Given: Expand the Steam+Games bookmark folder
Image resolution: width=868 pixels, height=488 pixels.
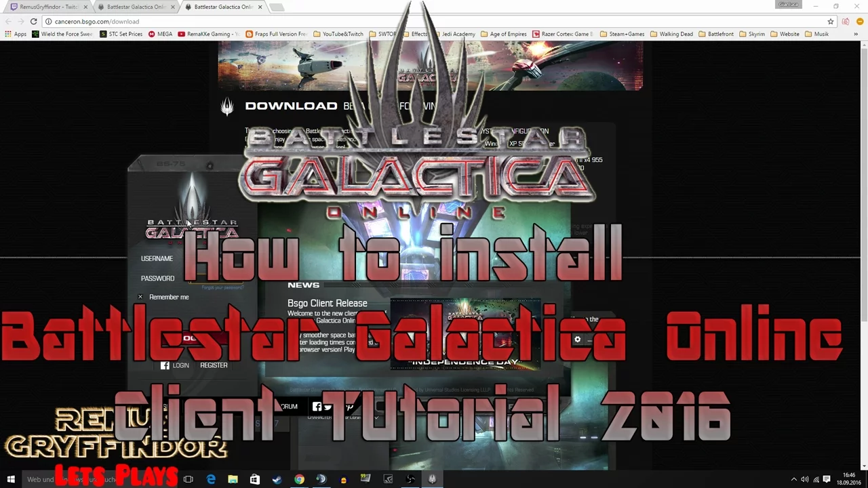Looking at the screenshot, I should [622, 34].
